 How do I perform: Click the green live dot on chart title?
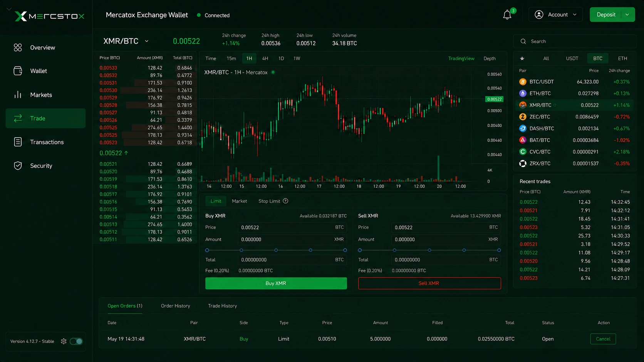click(x=273, y=72)
